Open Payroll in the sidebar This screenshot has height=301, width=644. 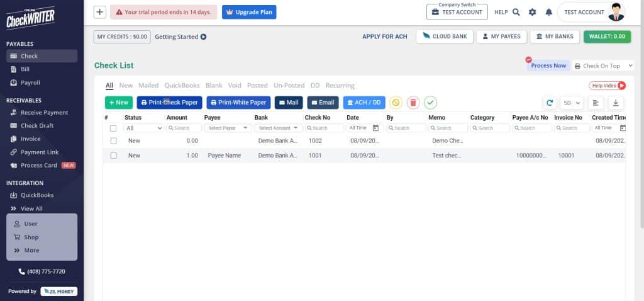pos(30,82)
